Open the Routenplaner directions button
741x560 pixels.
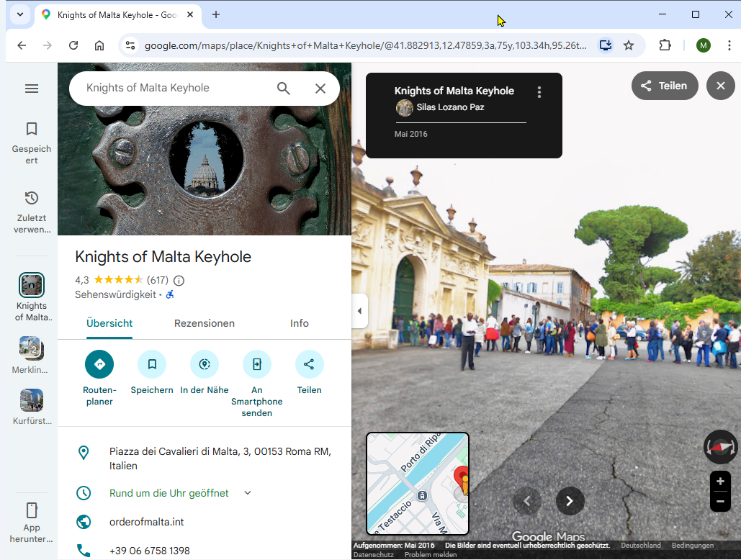99,364
